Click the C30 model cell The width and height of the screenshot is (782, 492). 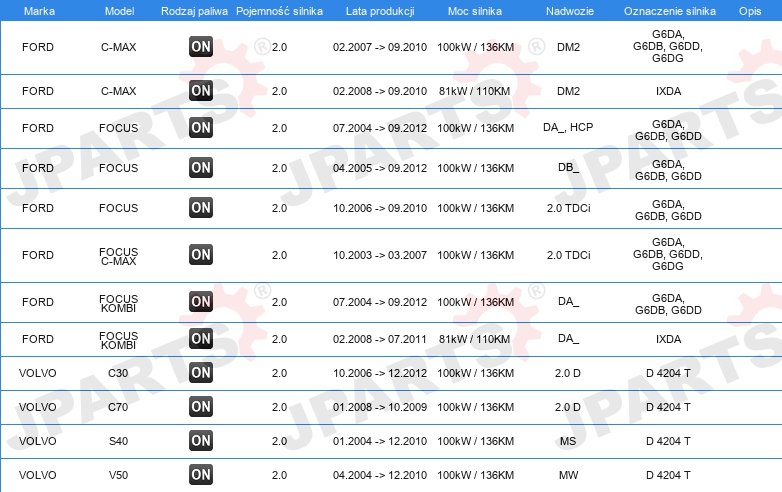point(118,373)
